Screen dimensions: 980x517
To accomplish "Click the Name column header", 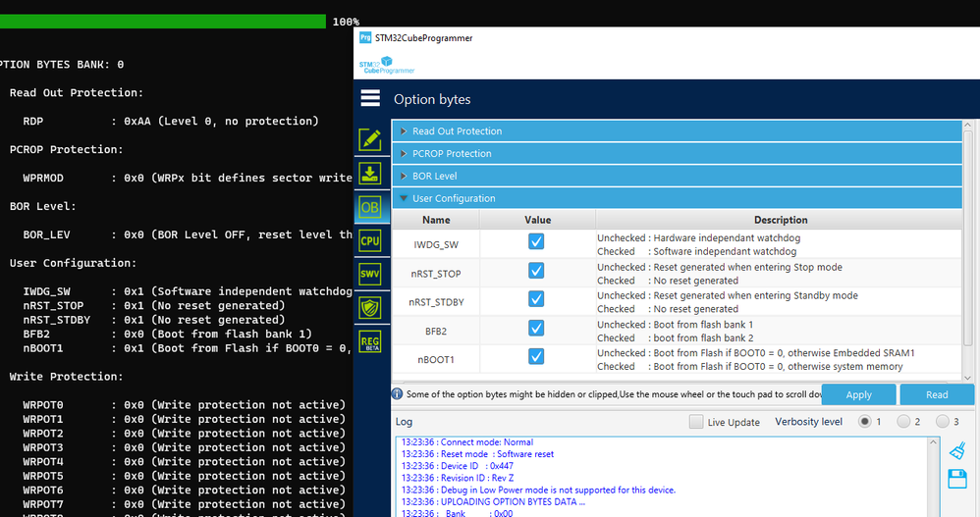I will coord(436,220).
